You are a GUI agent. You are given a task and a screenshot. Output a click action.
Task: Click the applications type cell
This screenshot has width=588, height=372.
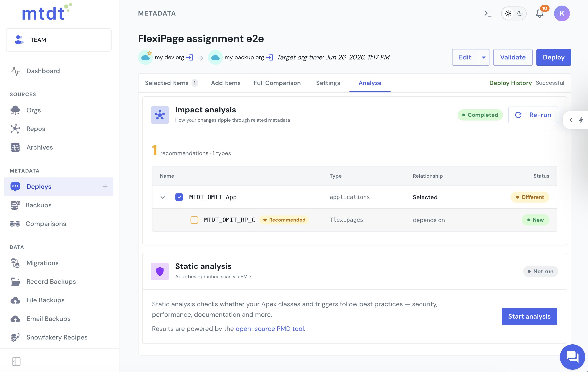click(x=350, y=197)
